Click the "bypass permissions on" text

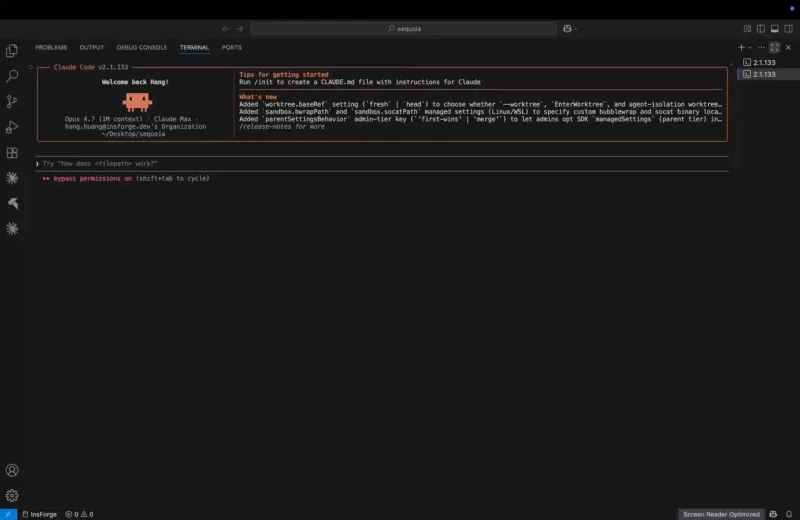[x=92, y=179]
